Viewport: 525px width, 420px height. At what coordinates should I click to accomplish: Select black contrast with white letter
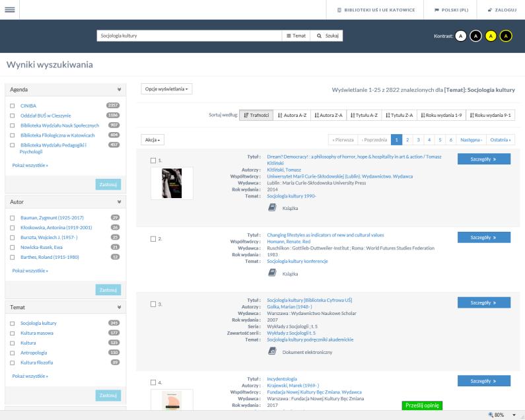tap(475, 36)
